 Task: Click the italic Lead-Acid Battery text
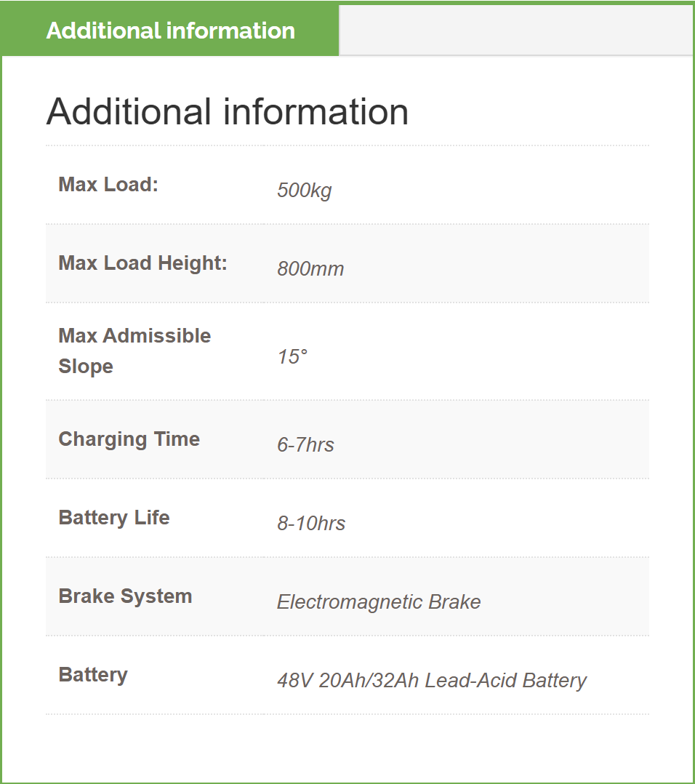(x=506, y=681)
